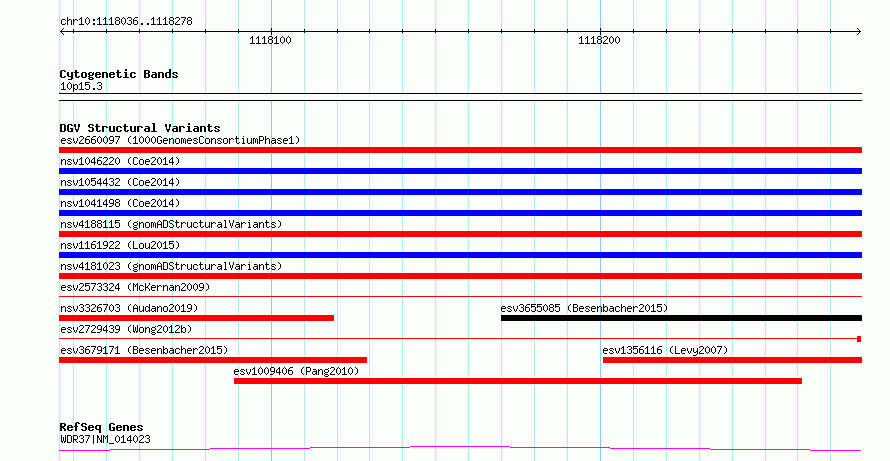Click the black esv3655085 Besenbacher2015 bar
Viewport: 890px width, 461px height.
point(681,318)
